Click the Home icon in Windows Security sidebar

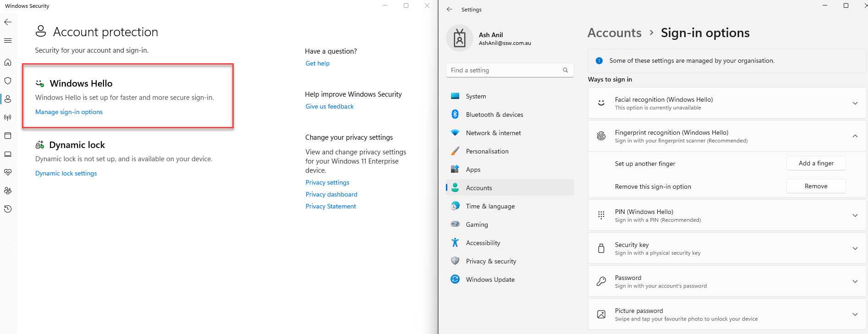point(8,62)
